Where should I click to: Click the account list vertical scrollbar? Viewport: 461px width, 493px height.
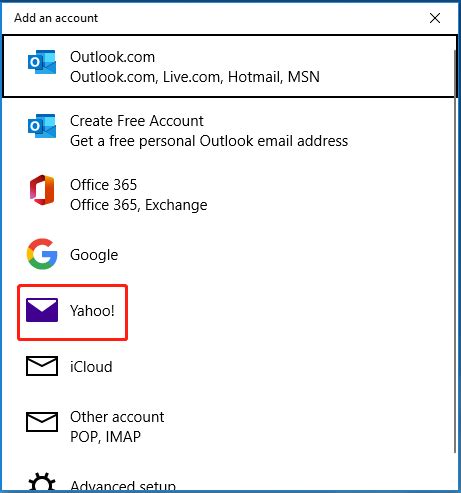tap(455, 250)
